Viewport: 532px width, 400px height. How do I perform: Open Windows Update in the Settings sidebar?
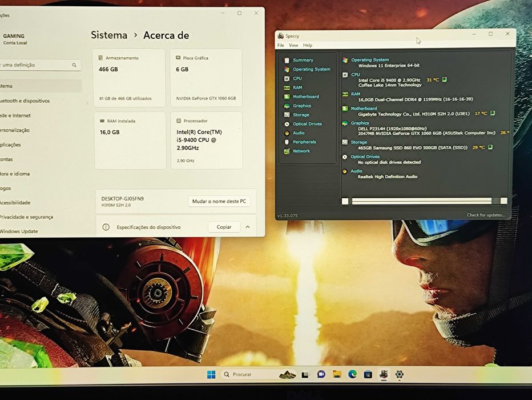coord(19,231)
